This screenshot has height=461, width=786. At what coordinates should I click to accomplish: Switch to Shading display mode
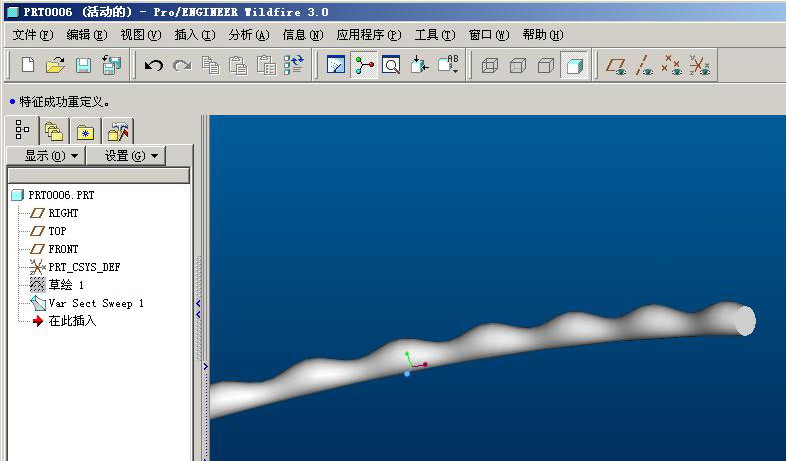pyautogui.click(x=574, y=65)
